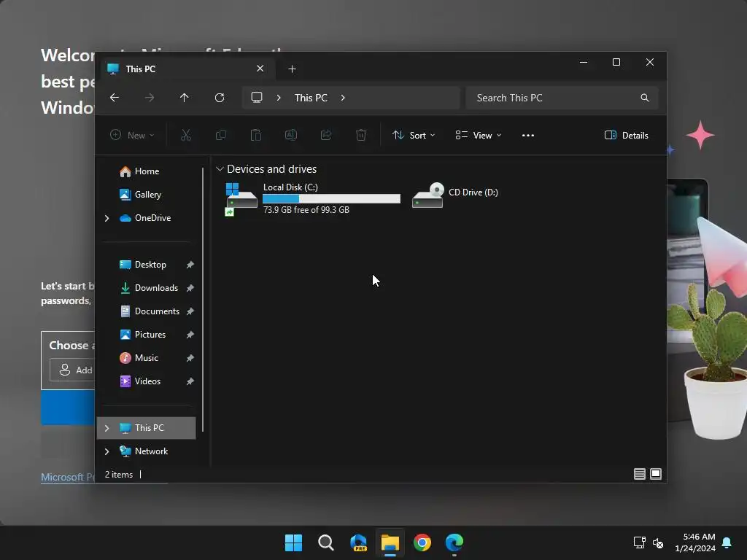Open the Windows Start menu

(293, 542)
